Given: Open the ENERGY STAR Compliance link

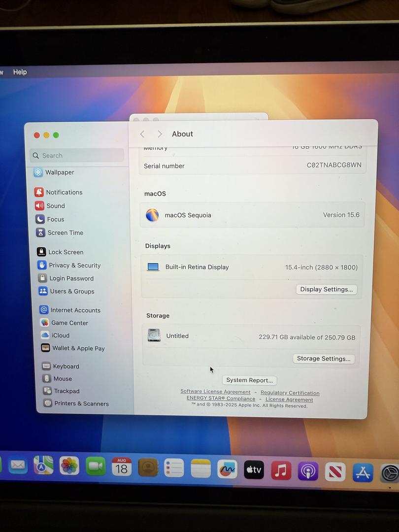Looking at the screenshot, I should coord(221,399).
